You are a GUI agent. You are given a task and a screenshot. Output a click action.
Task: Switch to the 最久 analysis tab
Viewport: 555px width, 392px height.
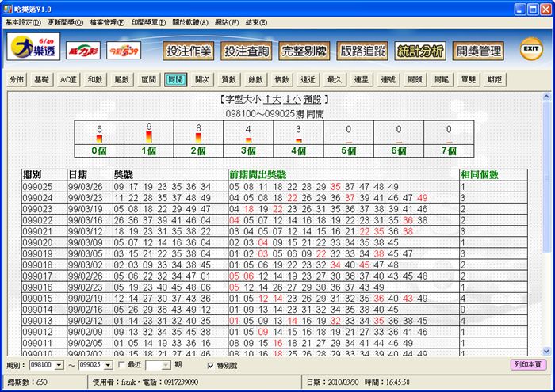[x=335, y=79]
